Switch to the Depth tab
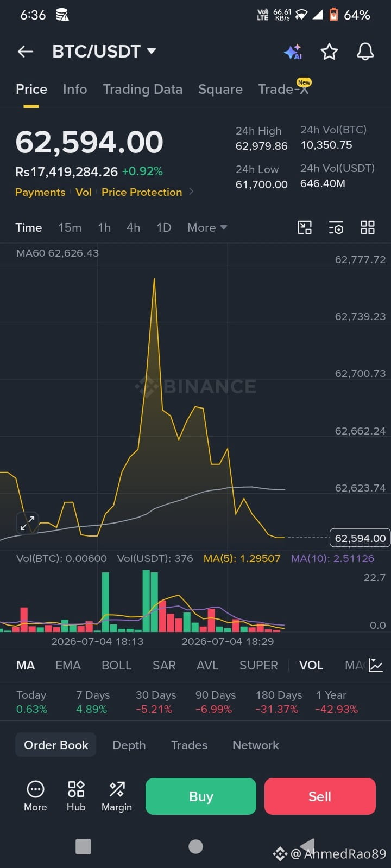The image size is (391, 868). 129,745
